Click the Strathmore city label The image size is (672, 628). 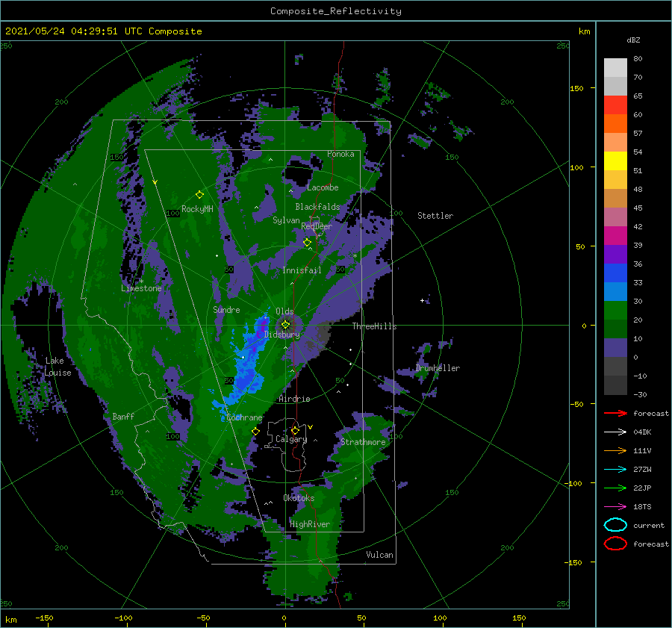pos(363,442)
